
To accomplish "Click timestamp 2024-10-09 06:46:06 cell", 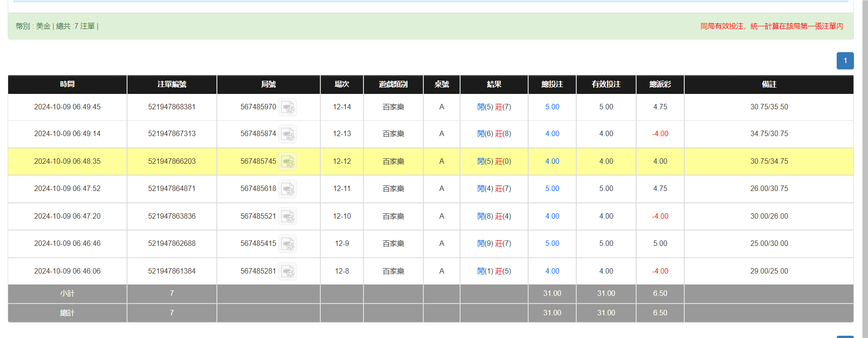I will pos(67,271).
